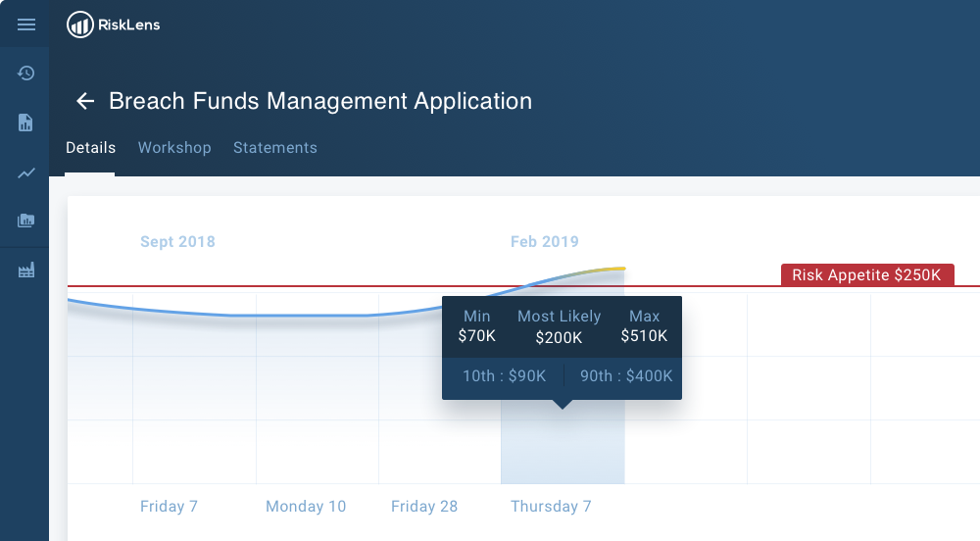Open the report document icon in sidebar
Image resolution: width=980 pixels, height=541 pixels.
[x=25, y=123]
